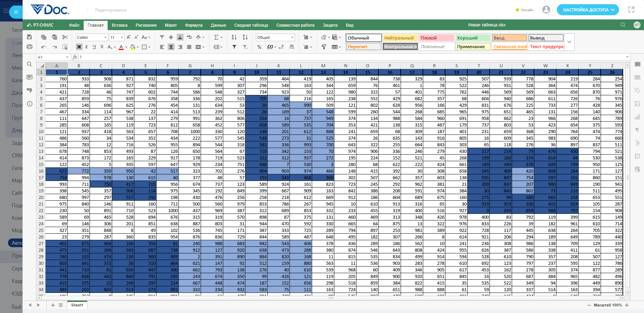Click the filter funnel icon
The height and width of the screenshot is (313, 644).
click(x=234, y=47)
